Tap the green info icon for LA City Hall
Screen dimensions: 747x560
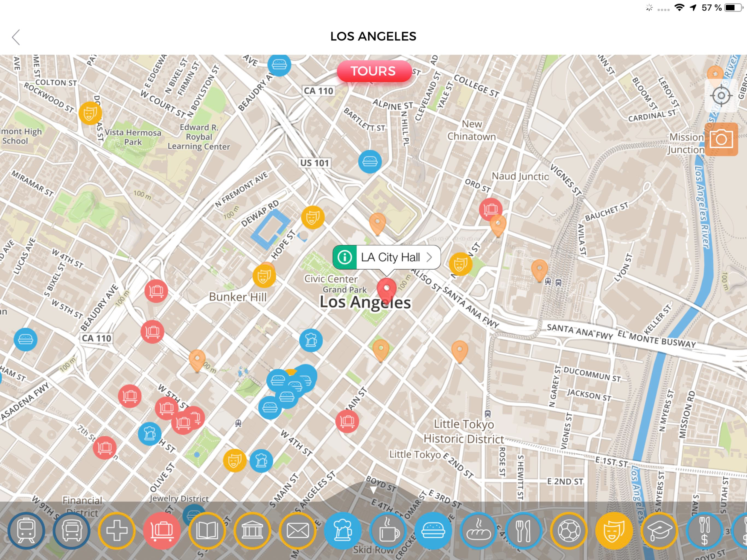345,257
